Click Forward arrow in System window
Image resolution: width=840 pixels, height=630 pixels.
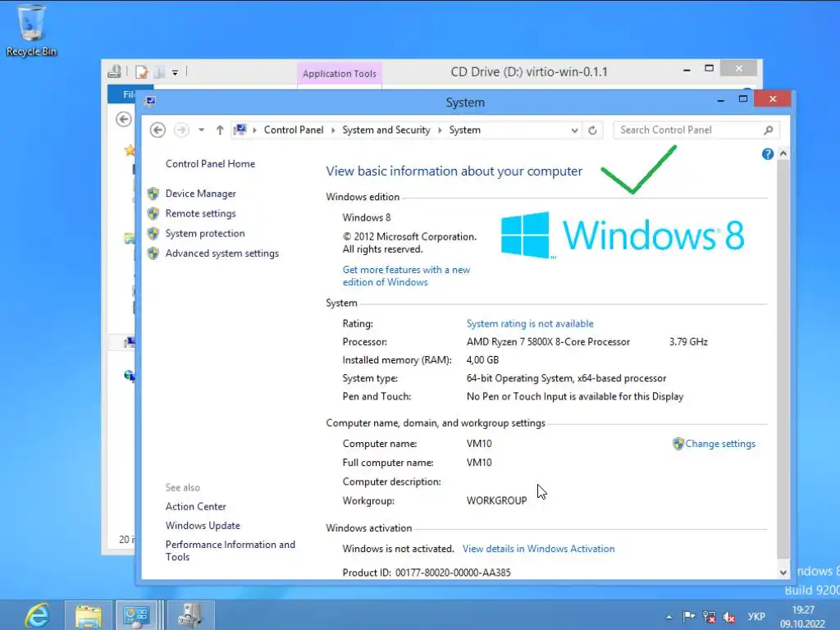coord(181,130)
